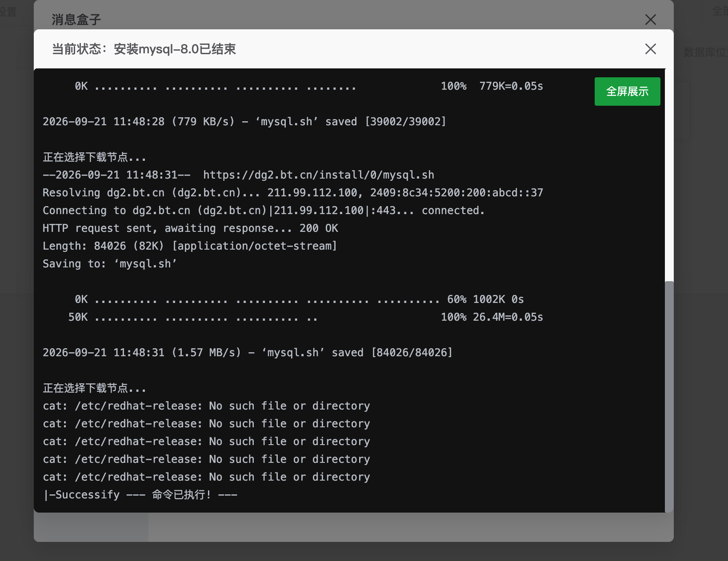Close the mysql-8.0 install status dialog

[x=651, y=49]
